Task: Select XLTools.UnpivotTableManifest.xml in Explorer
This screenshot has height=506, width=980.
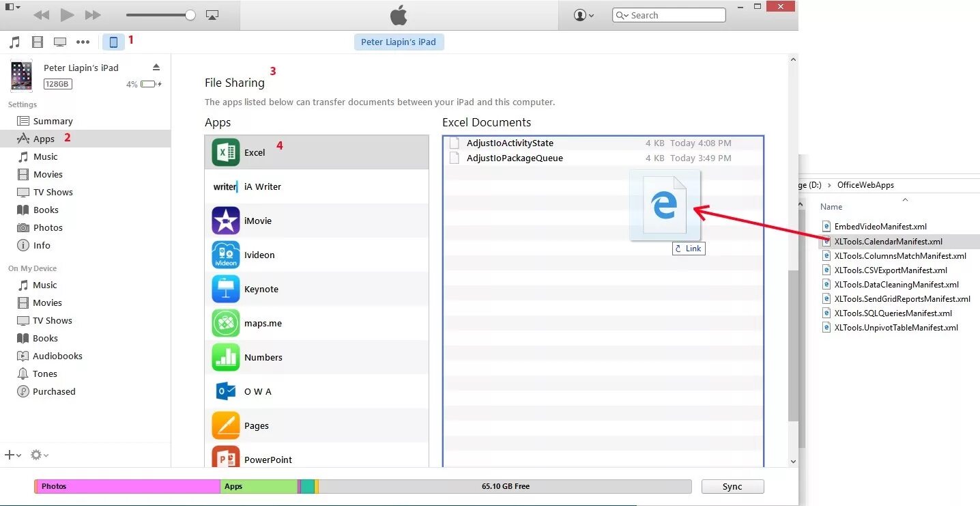Action: click(896, 328)
